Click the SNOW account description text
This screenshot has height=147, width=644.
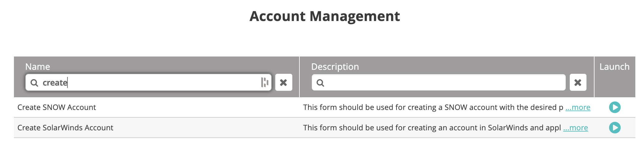point(433,107)
